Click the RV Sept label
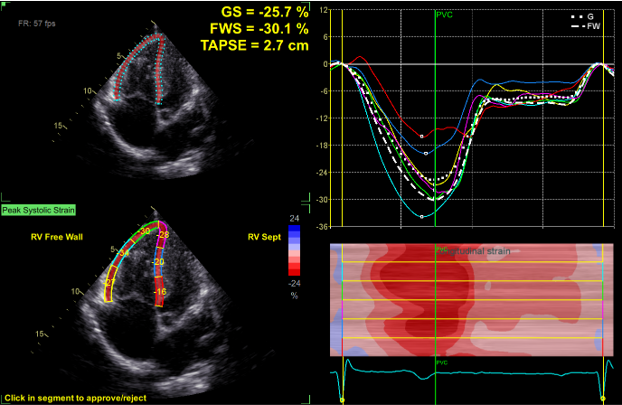Viewport: 622px width, 405px height. coord(265,237)
